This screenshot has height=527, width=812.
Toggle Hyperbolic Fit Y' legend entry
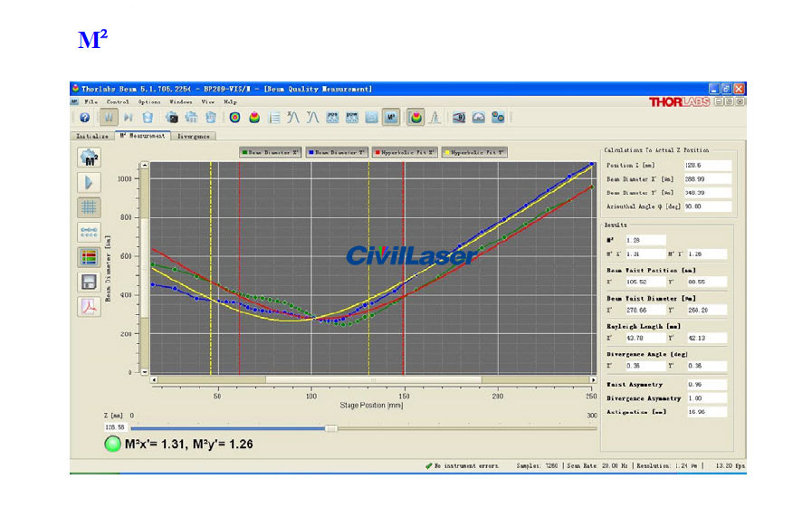(x=474, y=153)
